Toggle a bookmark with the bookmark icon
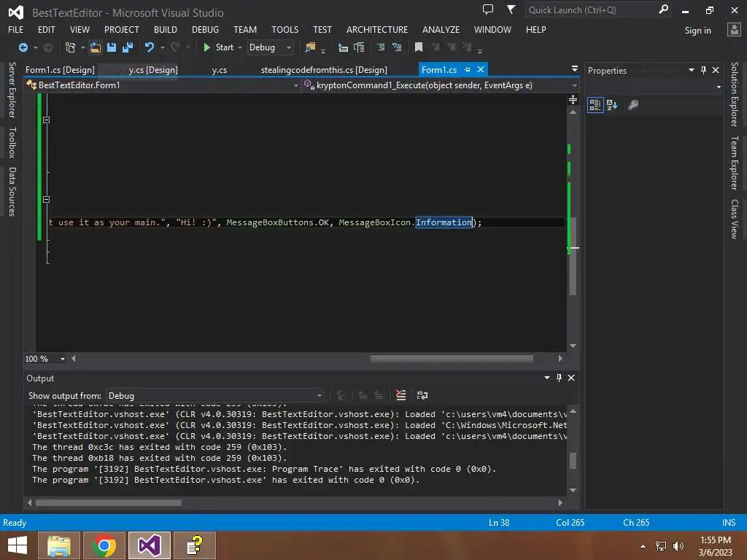Screen dimensions: 747x560 pyautogui.click(x=419, y=47)
